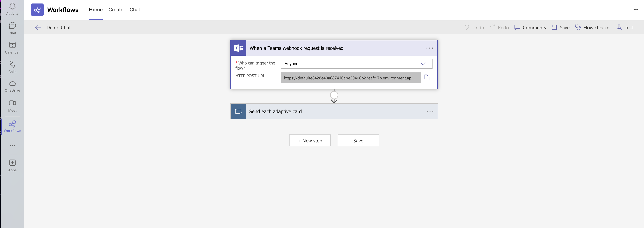
Task: Click the HTTP POST URL field
Action: (350, 78)
